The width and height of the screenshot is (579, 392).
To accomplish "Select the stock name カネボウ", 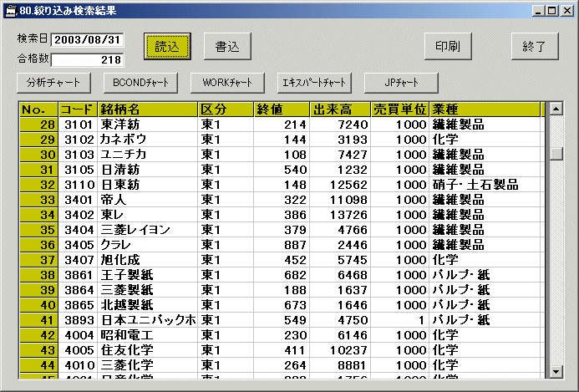I will point(148,140).
